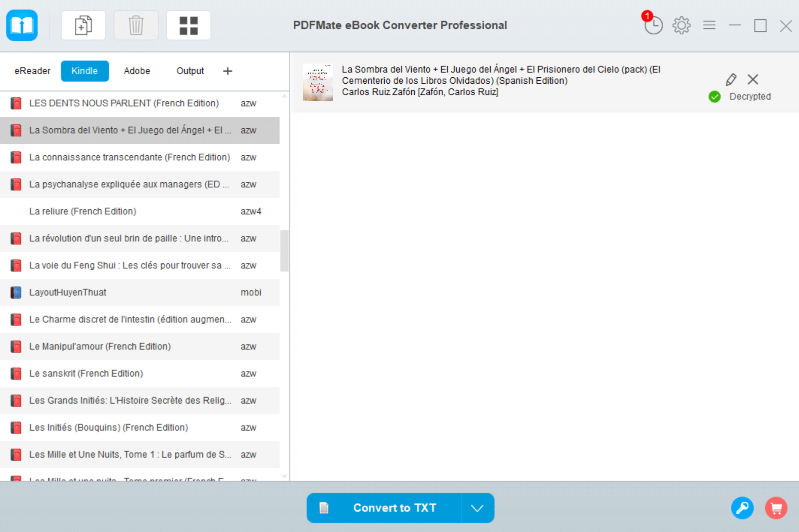Click book icon beside La psychanalyse expliquée
The width and height of the screenshot is (799, 532).
point(16,184)
